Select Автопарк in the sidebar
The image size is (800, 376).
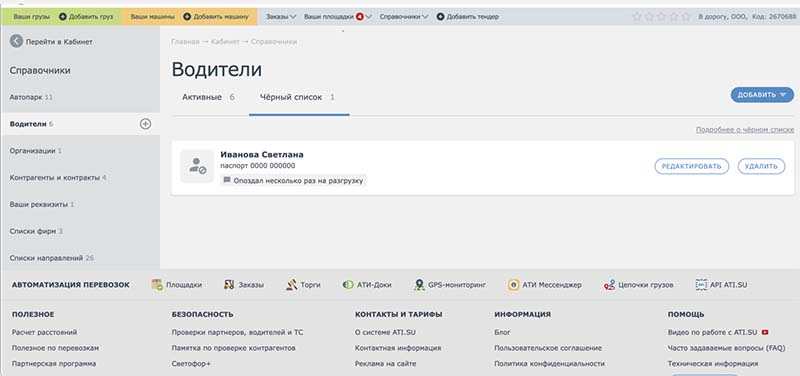[x=31, y=97]
